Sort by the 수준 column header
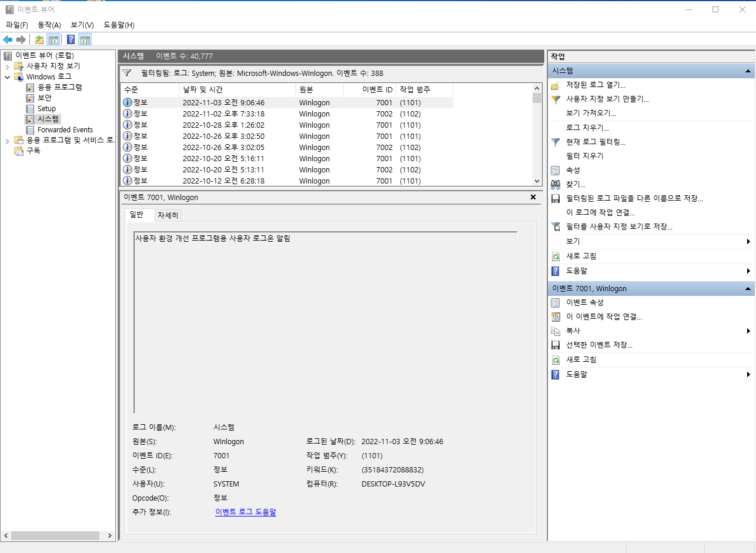756x553 pixels. pyautogui.click(x=150, y=90)
